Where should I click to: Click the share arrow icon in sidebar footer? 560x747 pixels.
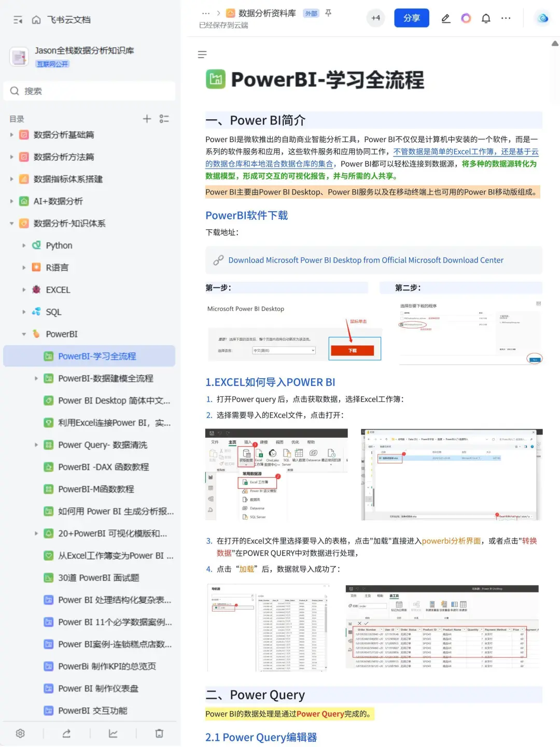66,733
